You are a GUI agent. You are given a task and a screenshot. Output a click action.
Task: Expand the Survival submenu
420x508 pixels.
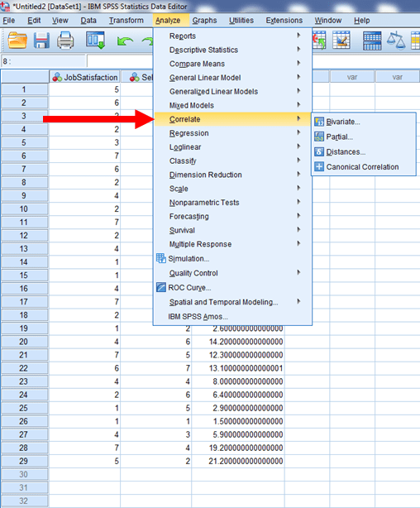[232, 230]
